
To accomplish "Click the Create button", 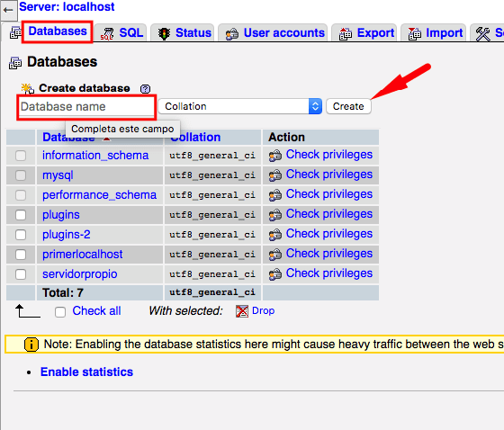I will click(x=348, y=106).
